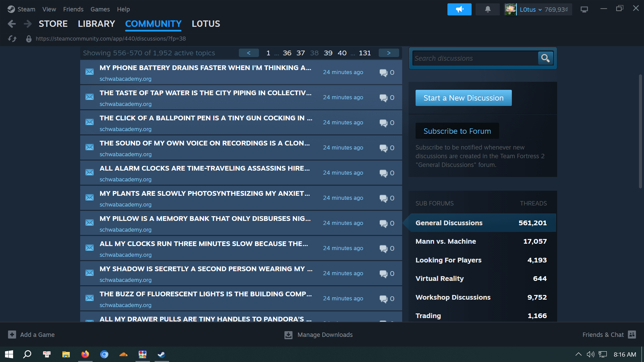Open the Mann vs. Machine sub forum

pyautogui.click(x=445, y=241)
